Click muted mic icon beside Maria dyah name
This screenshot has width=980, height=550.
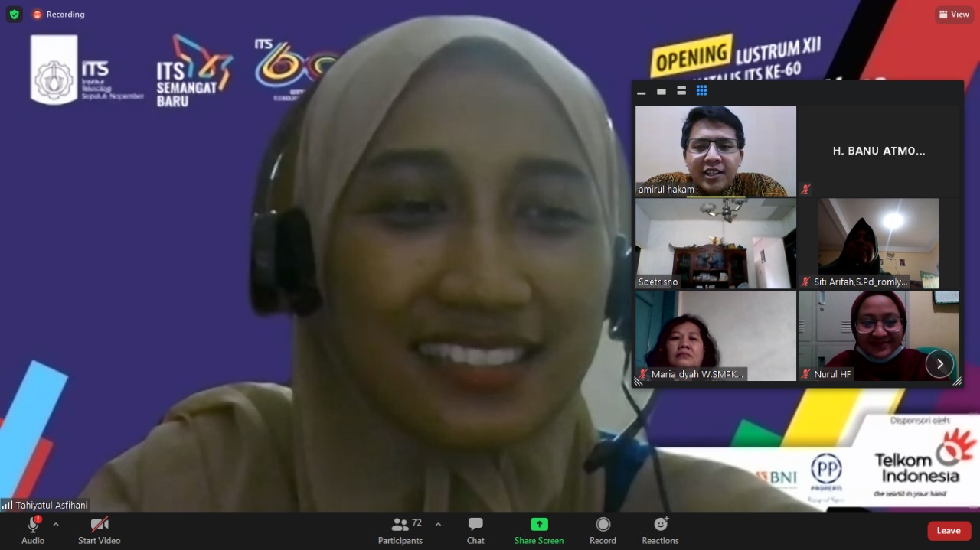click(643, 374)
